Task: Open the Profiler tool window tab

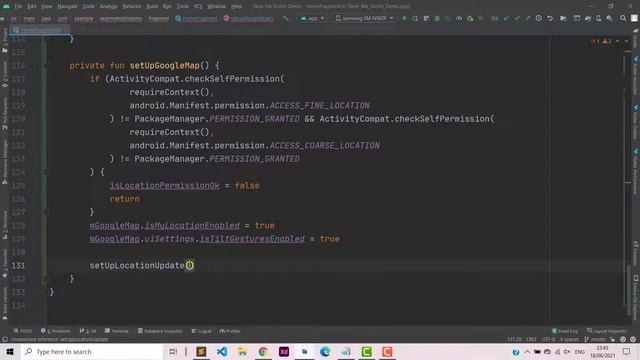Action: 230,331
